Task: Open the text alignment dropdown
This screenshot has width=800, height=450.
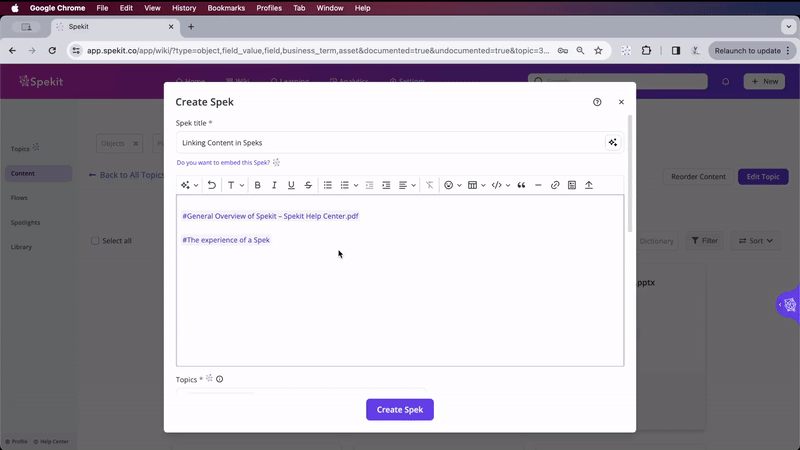Action: click(406, 185)
